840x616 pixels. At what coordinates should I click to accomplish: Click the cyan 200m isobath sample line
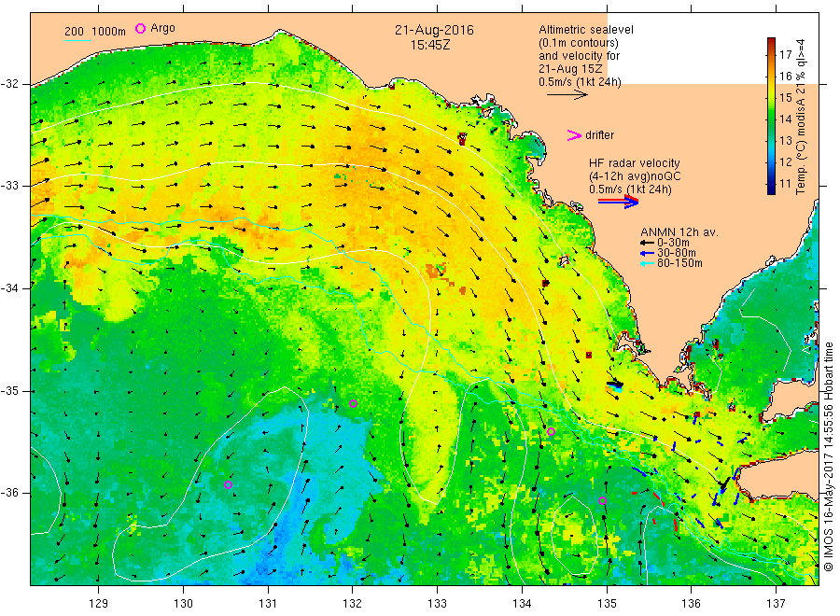tap(77, 41)
